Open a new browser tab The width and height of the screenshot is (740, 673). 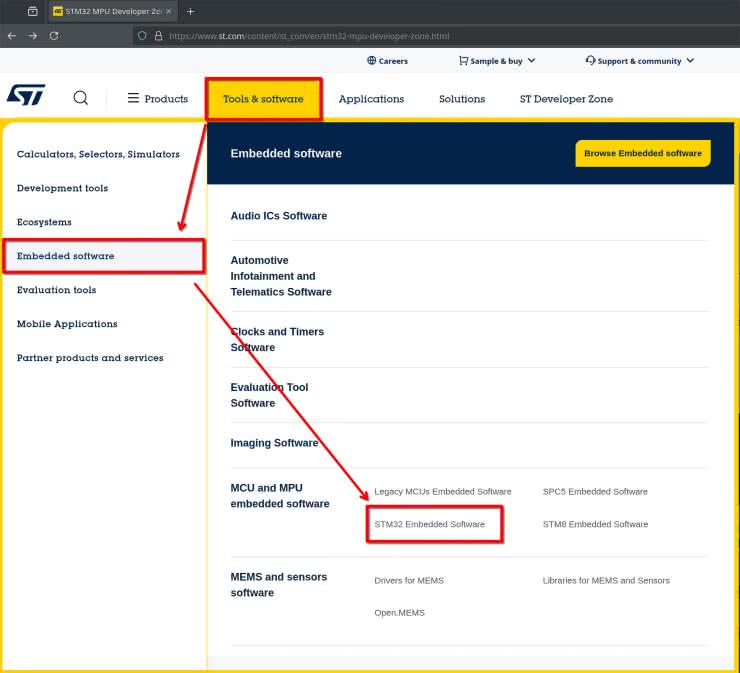[190, 12]
